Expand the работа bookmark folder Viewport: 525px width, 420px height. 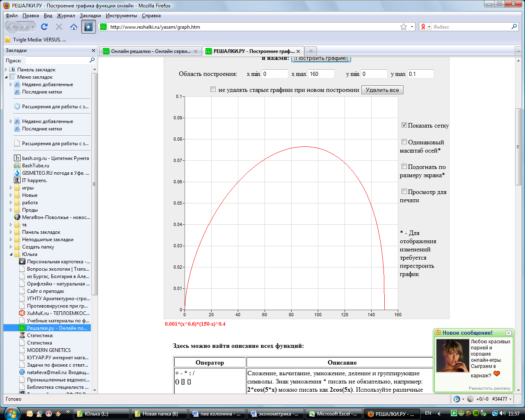(11, 203)
